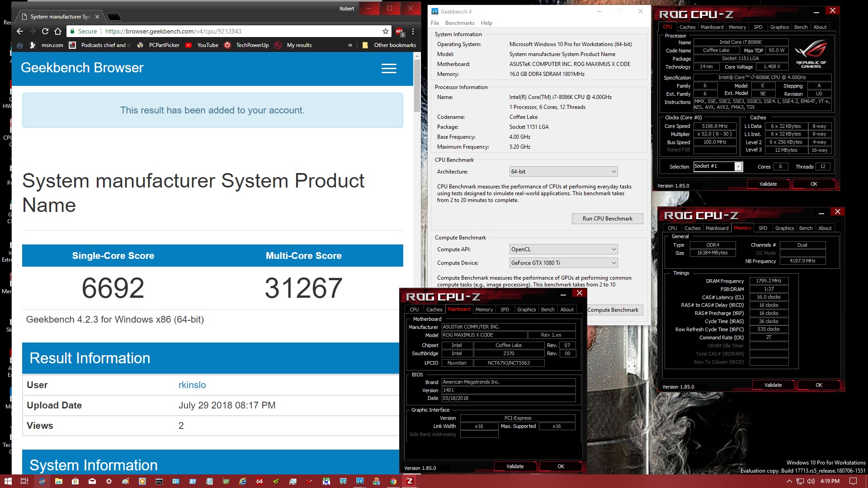Select CPU tab in Memory CPU-Z window
The width and height of the screenshot is (868, 488).
(672, 228)
